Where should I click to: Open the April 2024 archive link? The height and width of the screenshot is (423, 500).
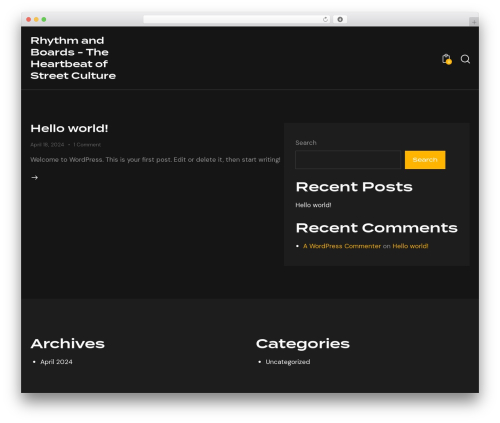click(56, 362)
